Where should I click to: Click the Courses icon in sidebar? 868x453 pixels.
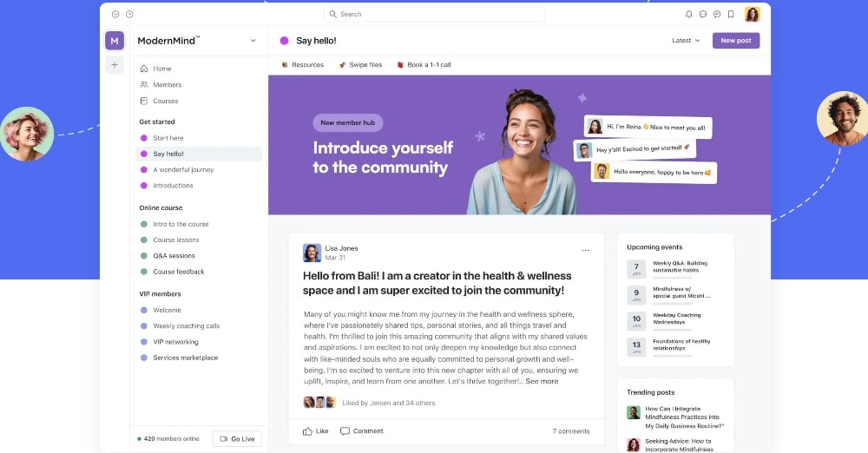point(144,101)
